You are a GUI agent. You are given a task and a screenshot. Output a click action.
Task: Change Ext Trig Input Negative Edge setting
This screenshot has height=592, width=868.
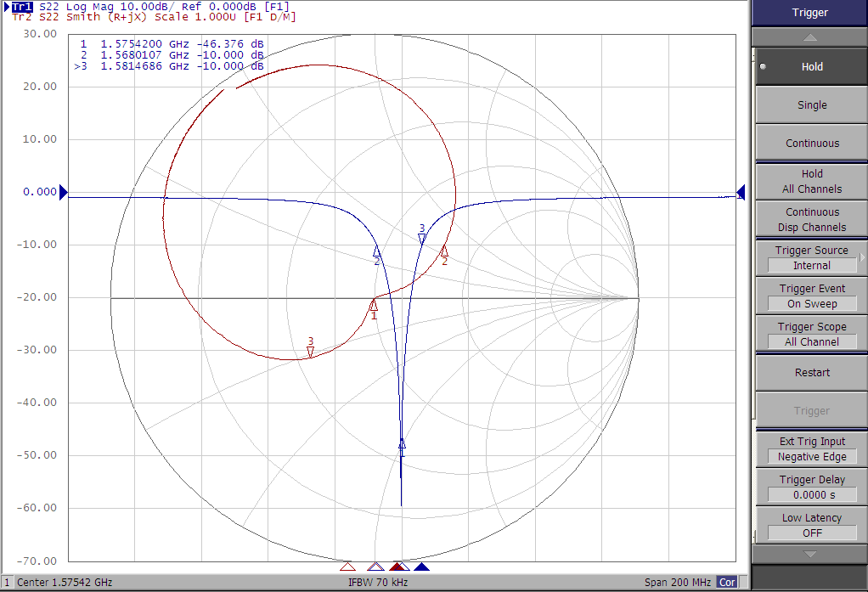click(811, 449)
